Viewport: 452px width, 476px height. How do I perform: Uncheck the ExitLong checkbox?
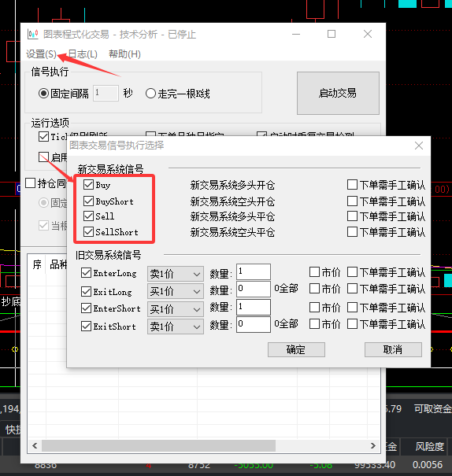(87, 291)
